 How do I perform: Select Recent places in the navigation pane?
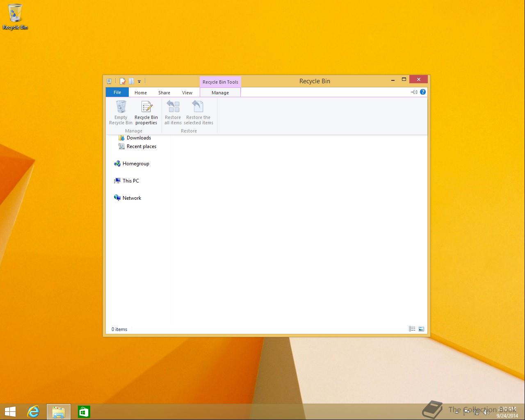pyautogui.click(x=137, y=146)
